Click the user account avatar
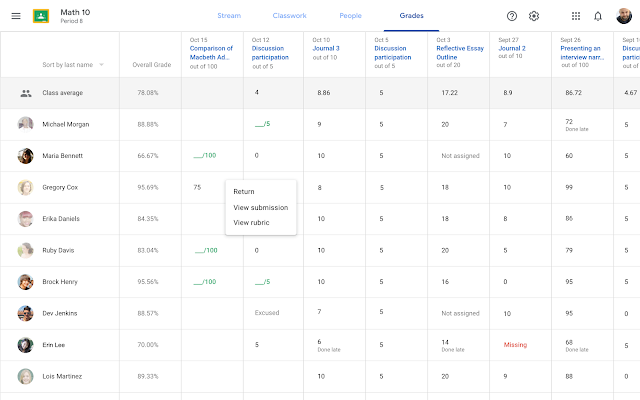The width and height of the screenshot is (640, 400). (623, 16)
